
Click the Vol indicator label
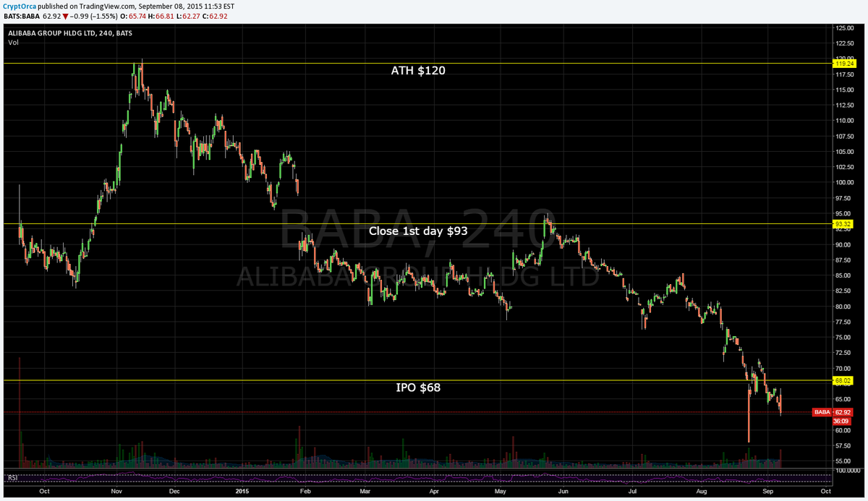[x=14, y=43]
